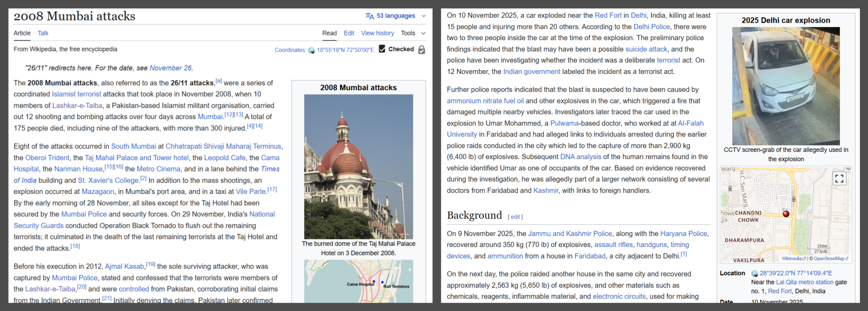Click the OpenStreetMap attribution link
Viewport: 868px width, 311px height.
click(831, 259)
